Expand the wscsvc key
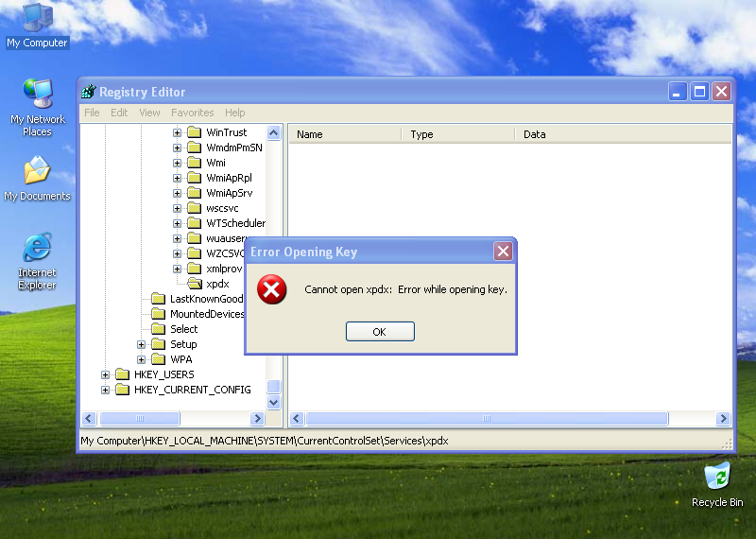This screenshot has height=539, width=756. point(177,208)
